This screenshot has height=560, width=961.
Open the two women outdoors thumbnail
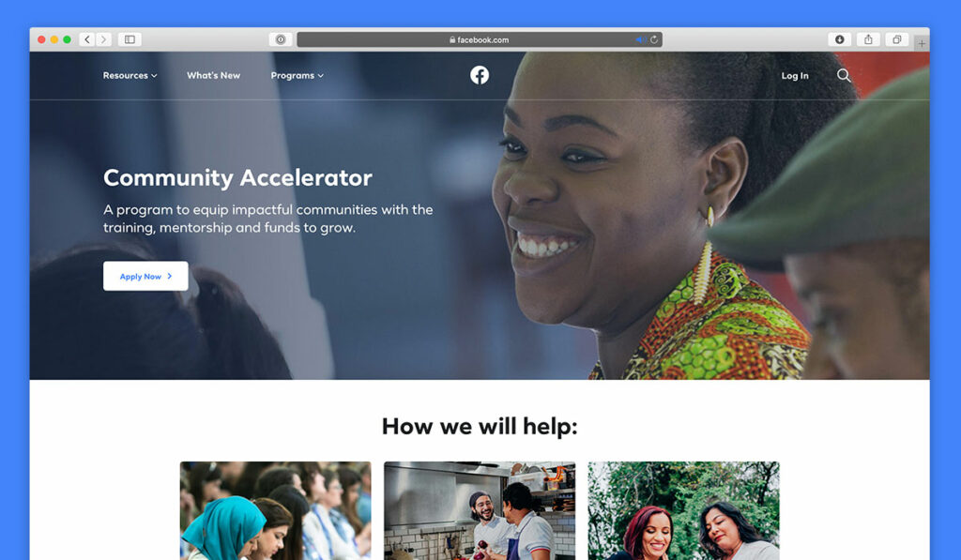(683, 510)
